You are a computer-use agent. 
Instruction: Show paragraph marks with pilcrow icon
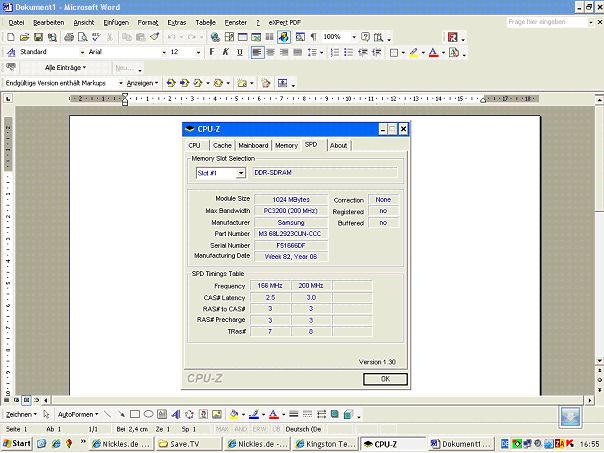[x=314, y=37]
